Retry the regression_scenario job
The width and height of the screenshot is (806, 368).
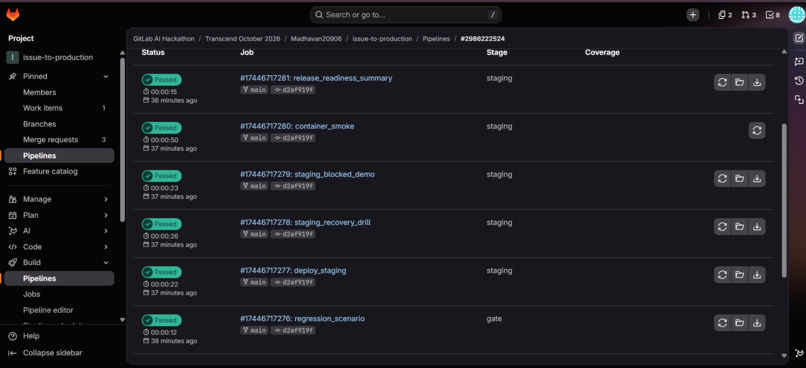722,323
